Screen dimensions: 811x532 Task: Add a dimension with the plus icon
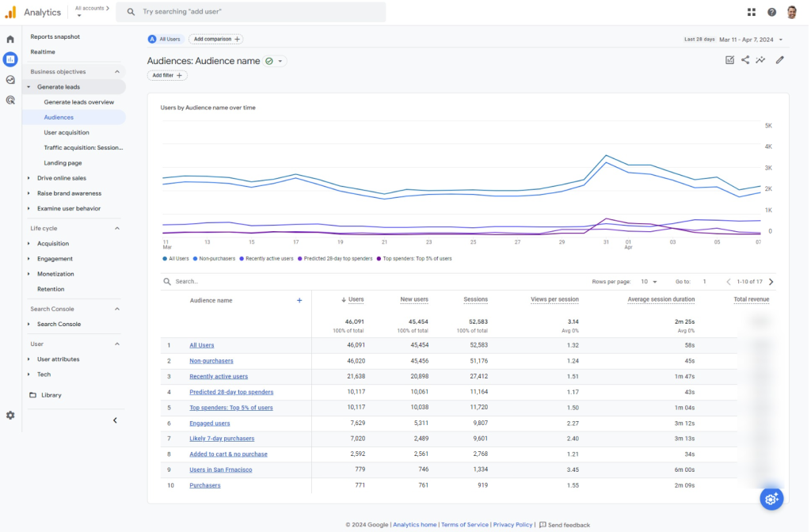[299, 300]
